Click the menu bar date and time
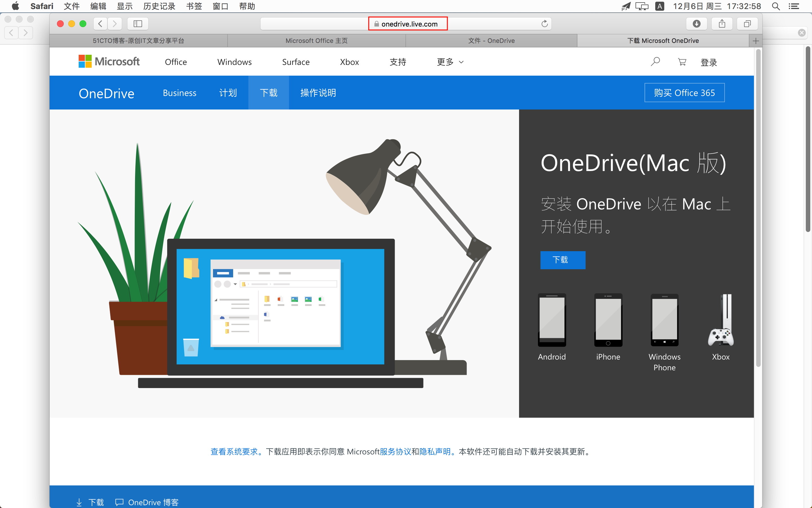812x508 pixels. [x=717, y=6]
